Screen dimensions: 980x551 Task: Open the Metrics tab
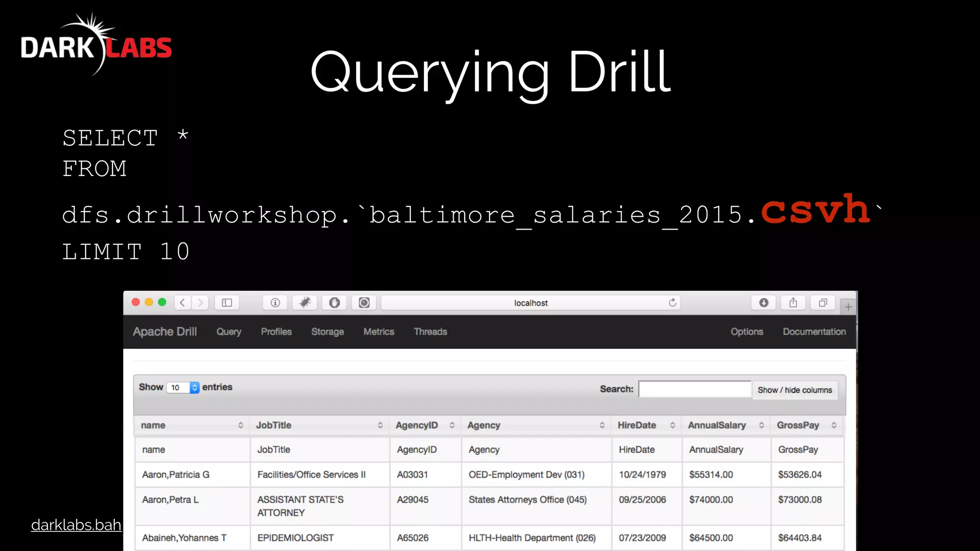tap(379, 331)
